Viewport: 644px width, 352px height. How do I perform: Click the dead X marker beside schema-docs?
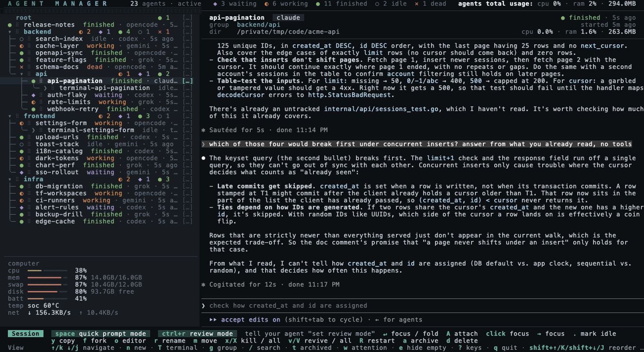click(x=21, y=67)
